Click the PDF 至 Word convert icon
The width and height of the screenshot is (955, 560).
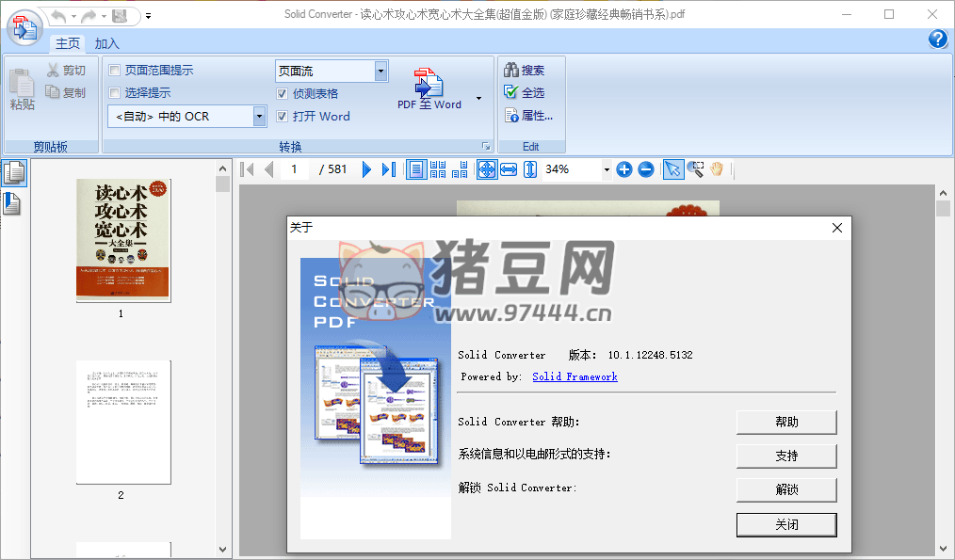pyautogui.click(x=429, y=88)
